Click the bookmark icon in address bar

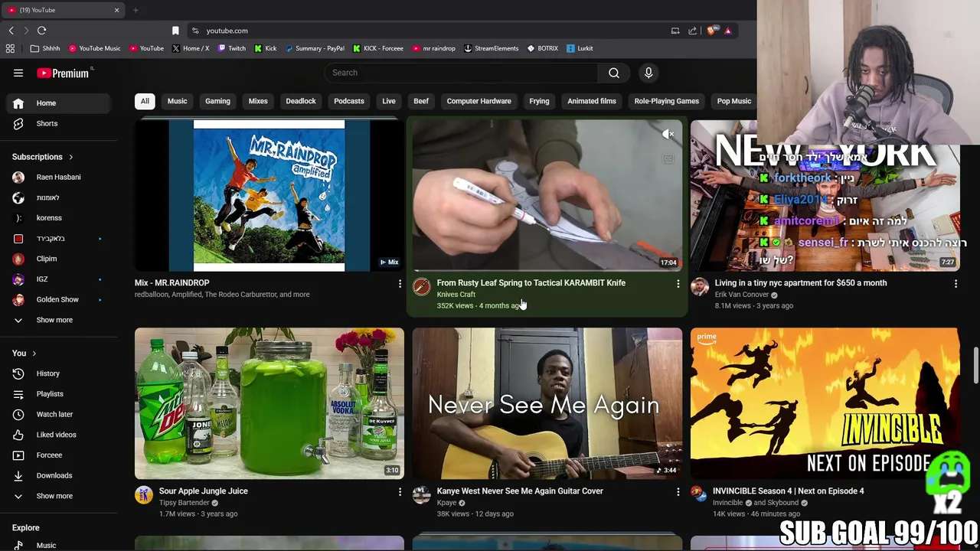[175, 31]
